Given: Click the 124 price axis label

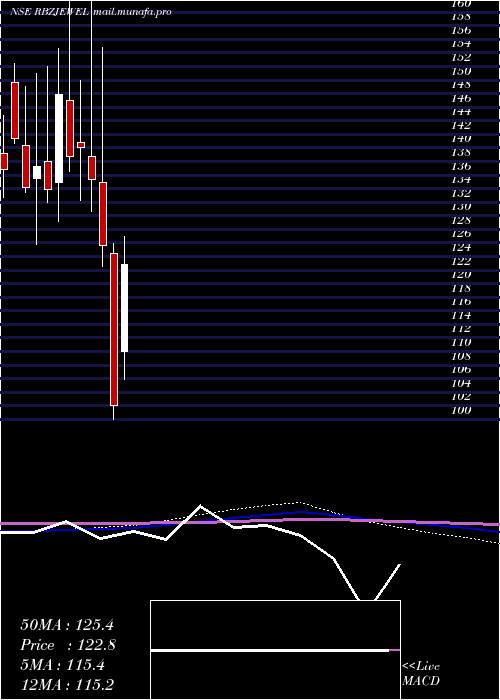Looking at the screenshot, I should tap(461, 247).
